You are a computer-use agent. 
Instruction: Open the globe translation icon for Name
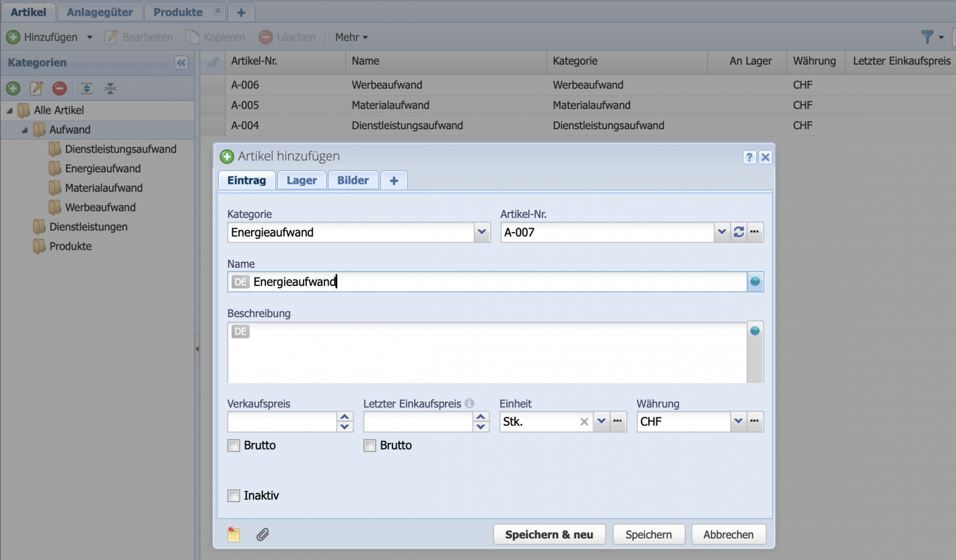(755, 282)
